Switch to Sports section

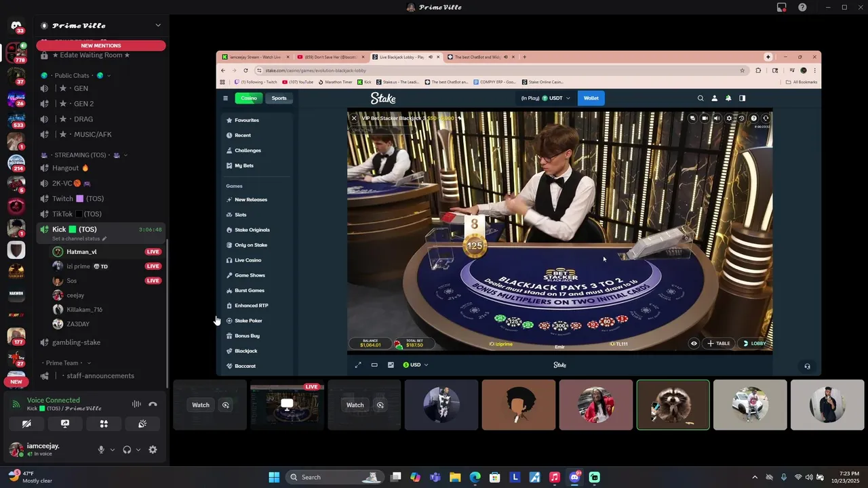click(x=279, y=98)
